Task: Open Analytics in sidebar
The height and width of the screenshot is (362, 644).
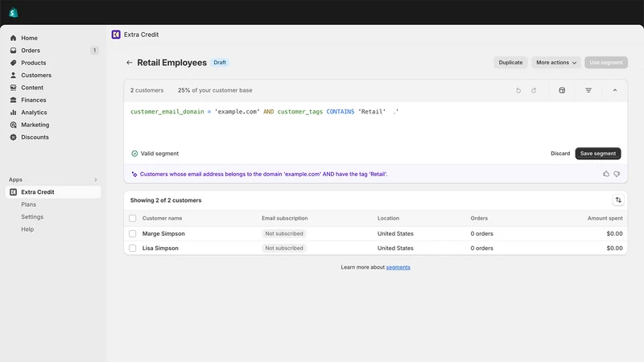Action: (34, 112)
